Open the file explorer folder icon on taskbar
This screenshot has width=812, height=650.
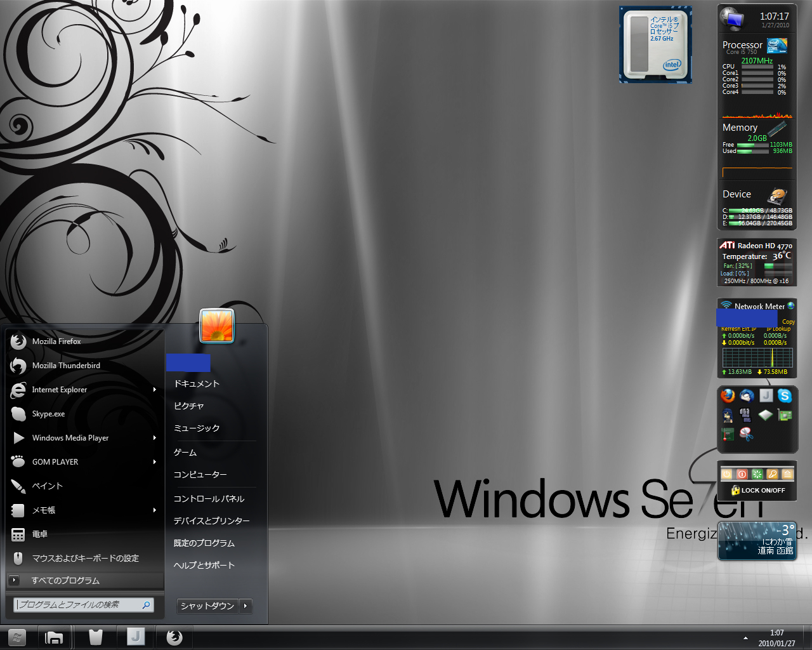point(55,637)
